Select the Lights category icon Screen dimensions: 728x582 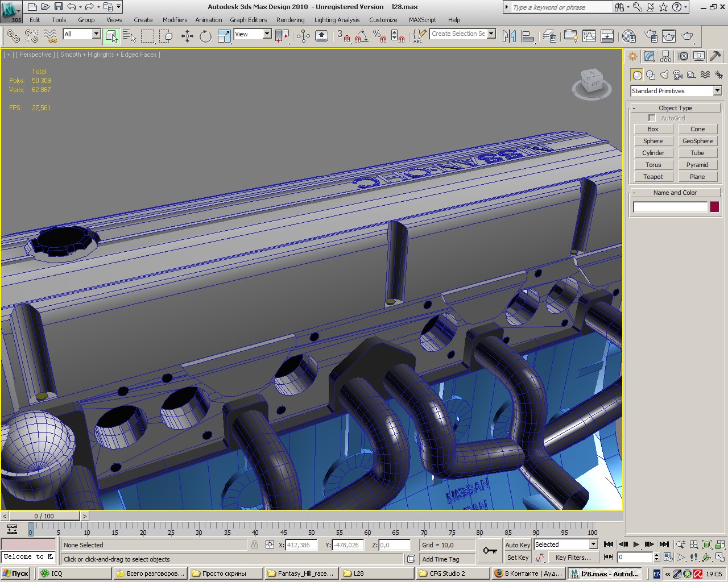(664, 75)
